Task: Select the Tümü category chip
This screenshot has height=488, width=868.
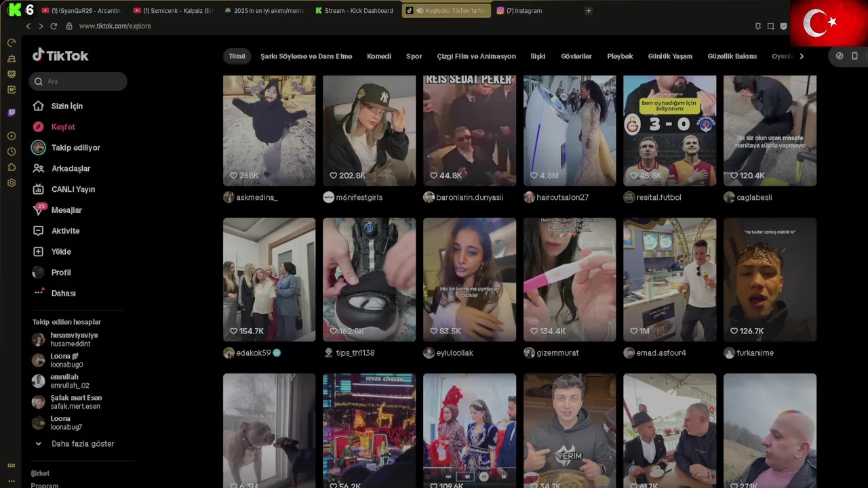Action: 237,56
